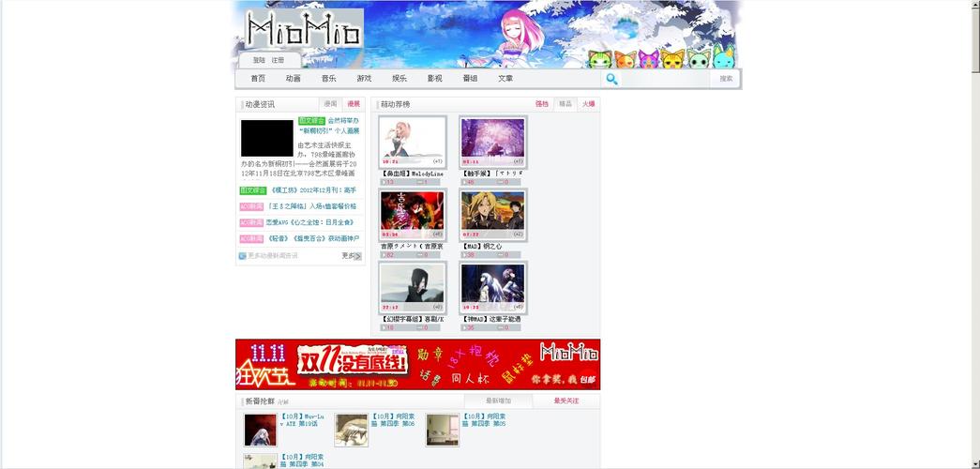The width and height of the screenshot is (980, 469).
Task: Click the yellow striped cat mascot icon
Action: click(673, 59)
